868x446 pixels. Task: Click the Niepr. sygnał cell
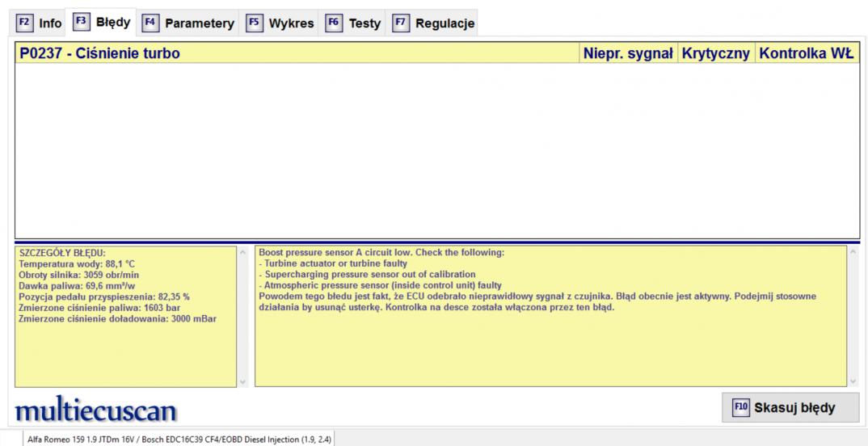point(628,53)
